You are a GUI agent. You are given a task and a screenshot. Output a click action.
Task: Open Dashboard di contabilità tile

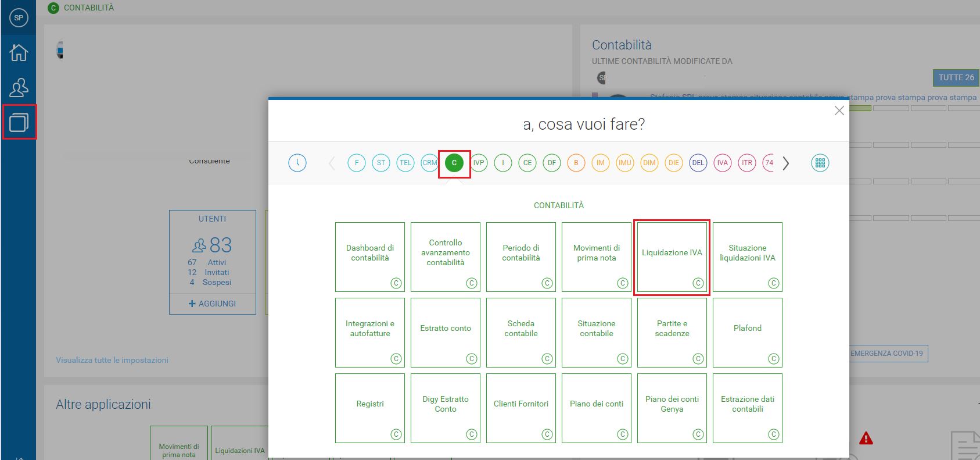pos(370,257)
